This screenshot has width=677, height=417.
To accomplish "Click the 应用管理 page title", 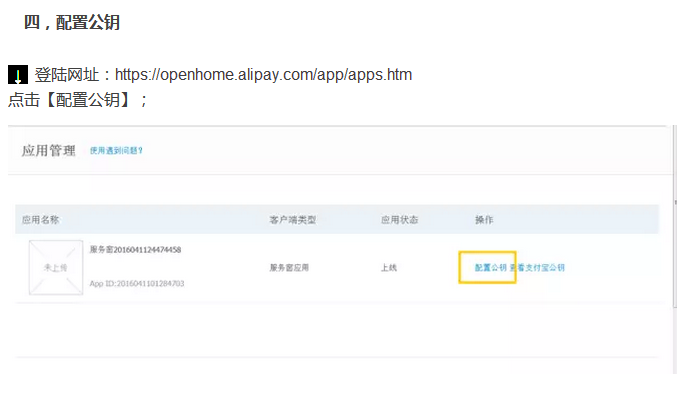I will click(x=49, y=151).
